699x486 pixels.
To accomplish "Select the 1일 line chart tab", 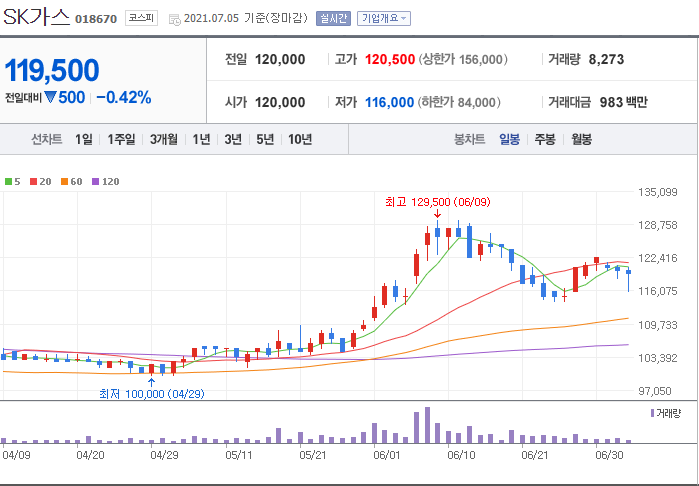I will click(x=84, y=140).
